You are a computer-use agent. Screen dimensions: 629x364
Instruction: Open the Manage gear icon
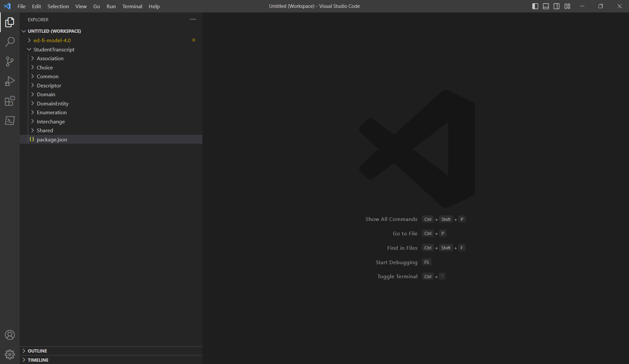coord(10,355)
